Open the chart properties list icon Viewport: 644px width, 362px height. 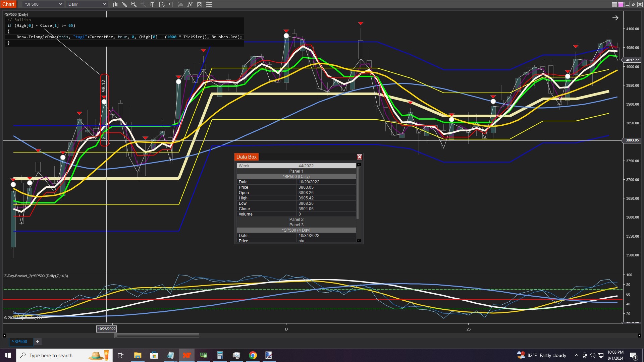click(209, 4)
